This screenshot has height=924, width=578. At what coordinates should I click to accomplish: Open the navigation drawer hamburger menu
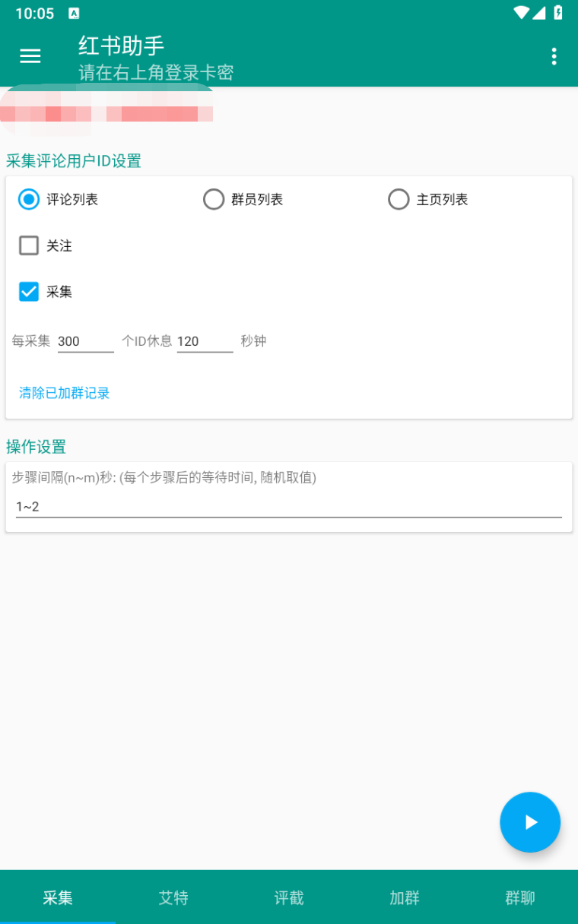(x=30, y=56)
